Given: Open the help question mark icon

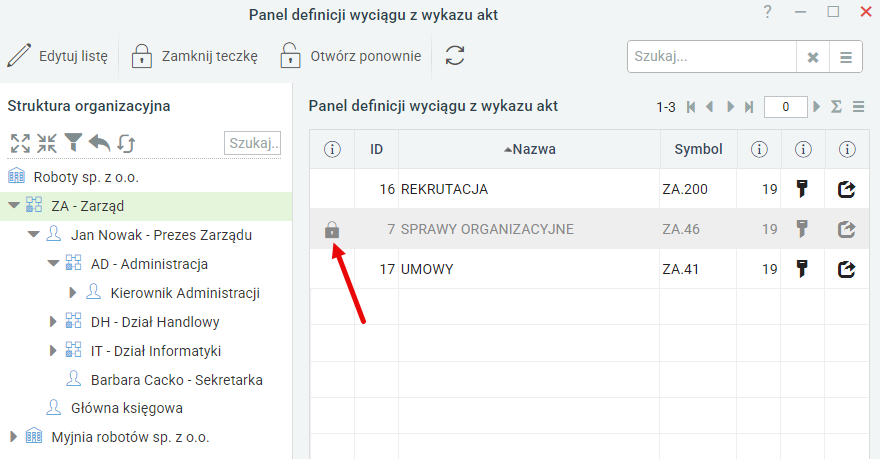Looking at the screenshot, I should (x=767, y=12).
